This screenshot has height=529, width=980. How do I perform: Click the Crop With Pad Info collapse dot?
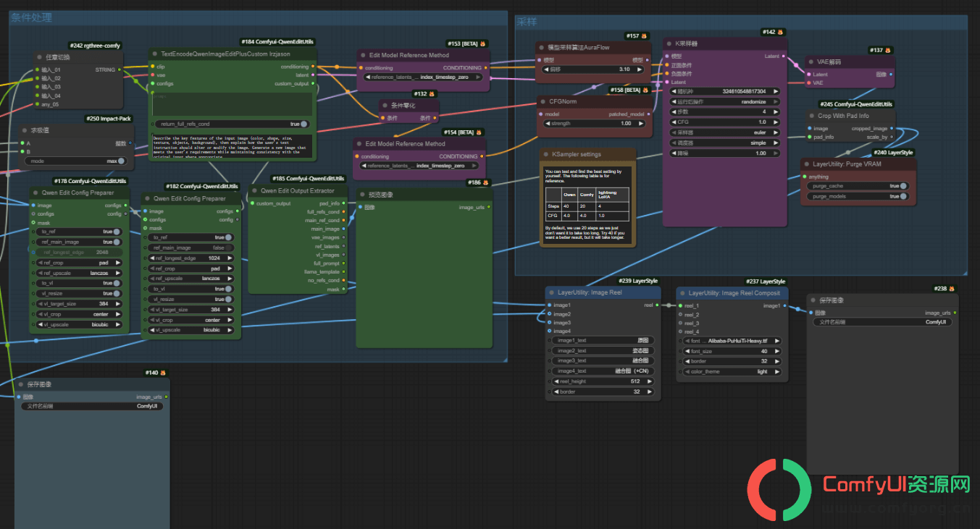click(811, 116)
